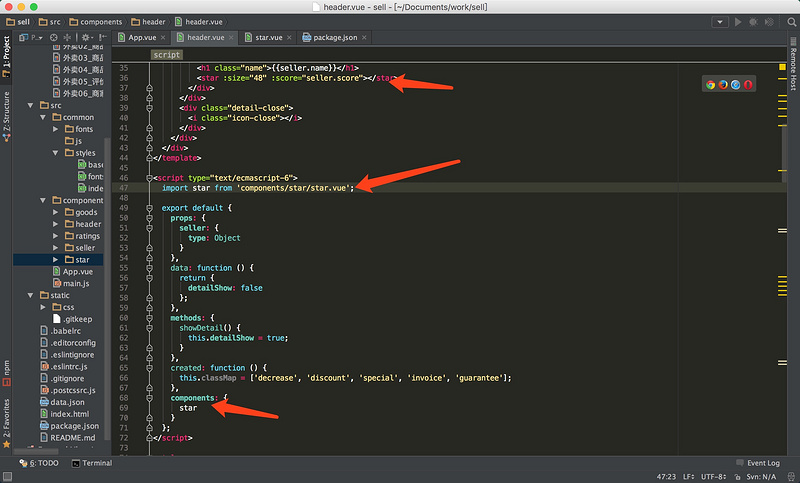This screenshot has height=483, width=800.
Task: Open the Event Log
Action: pyautogui.click(x=758, y=463)
